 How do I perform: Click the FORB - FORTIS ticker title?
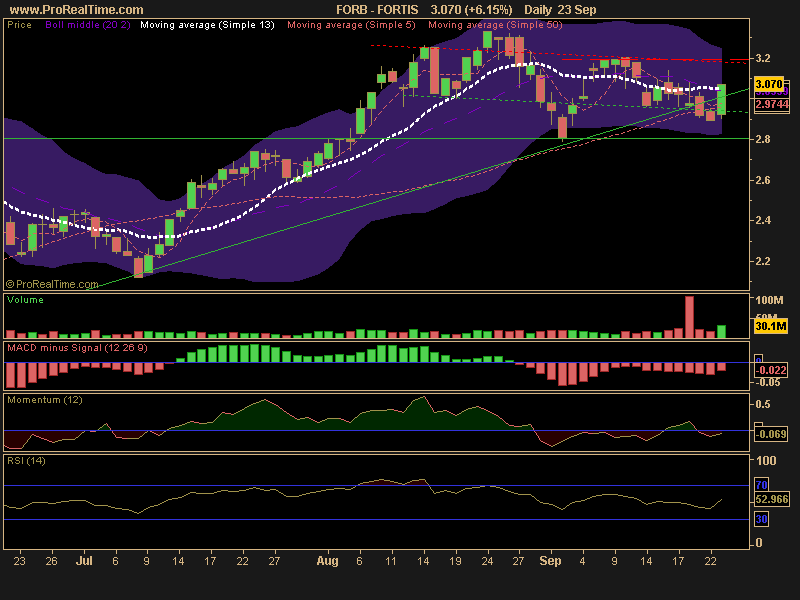(x=377, y=10)
